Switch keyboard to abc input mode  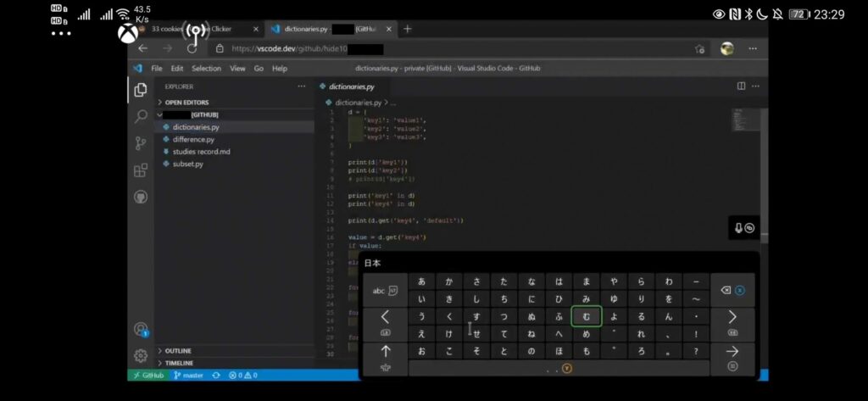(x=385, y=291)
